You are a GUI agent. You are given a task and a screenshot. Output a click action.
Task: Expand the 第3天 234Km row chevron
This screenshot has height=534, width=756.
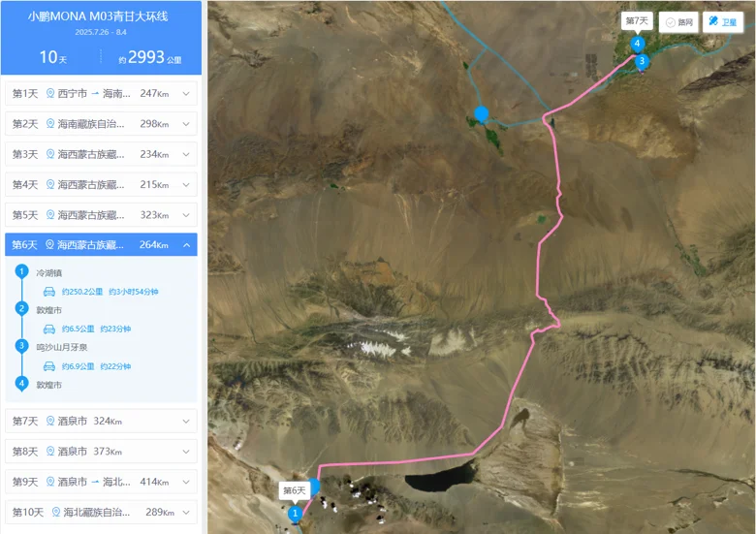186,154
